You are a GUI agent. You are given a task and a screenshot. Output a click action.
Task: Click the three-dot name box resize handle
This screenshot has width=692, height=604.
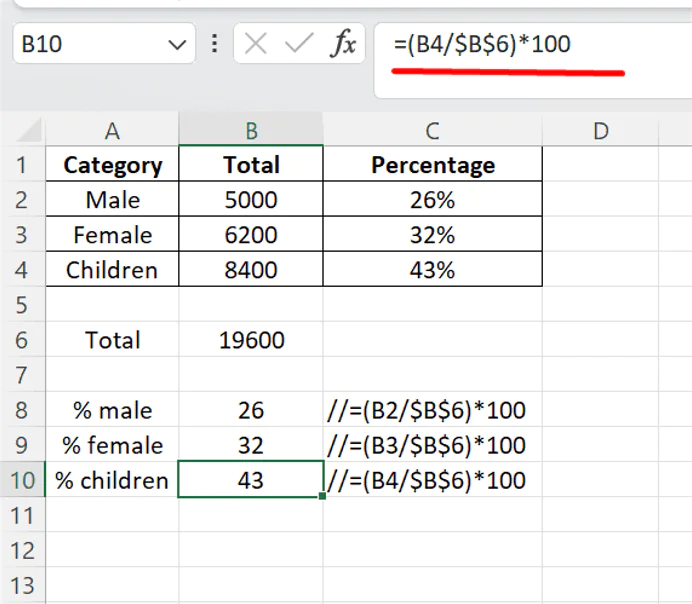(214, 45)
